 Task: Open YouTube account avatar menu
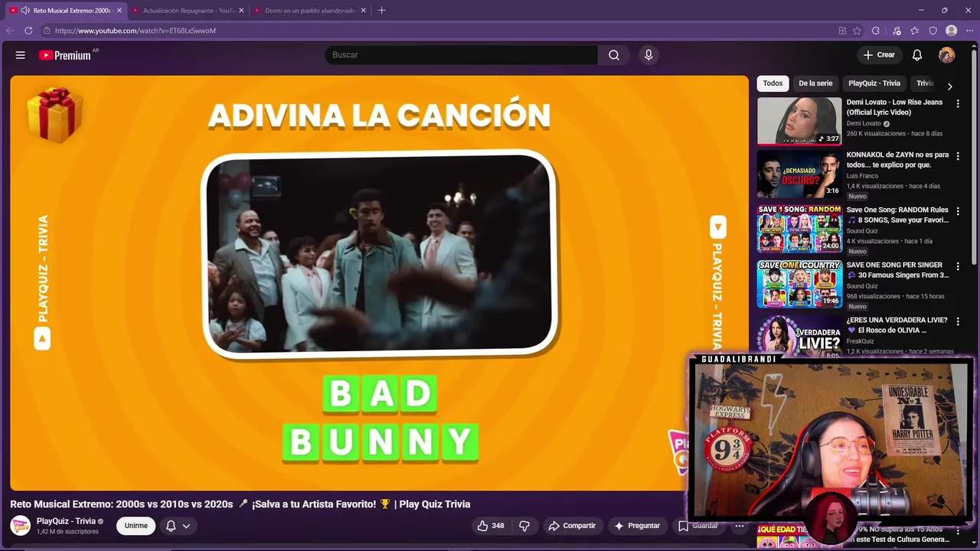coord(947,55)
